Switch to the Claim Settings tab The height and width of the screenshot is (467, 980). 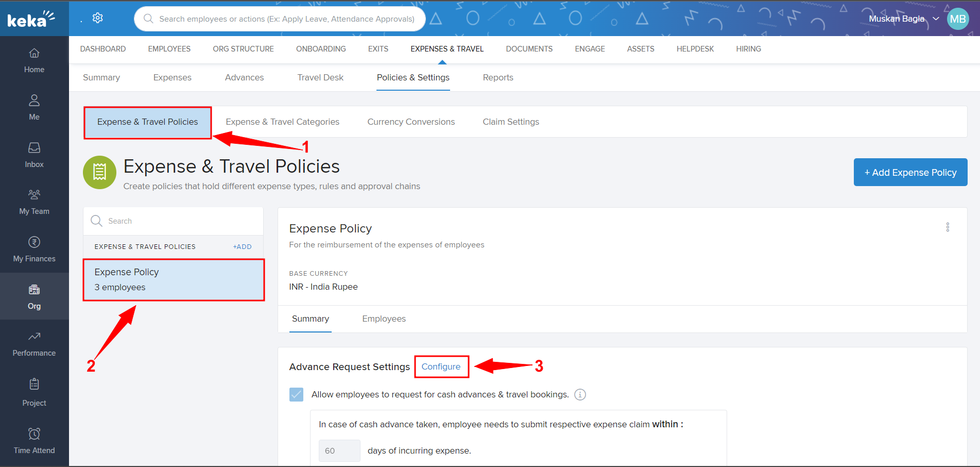tap(510, 122)
